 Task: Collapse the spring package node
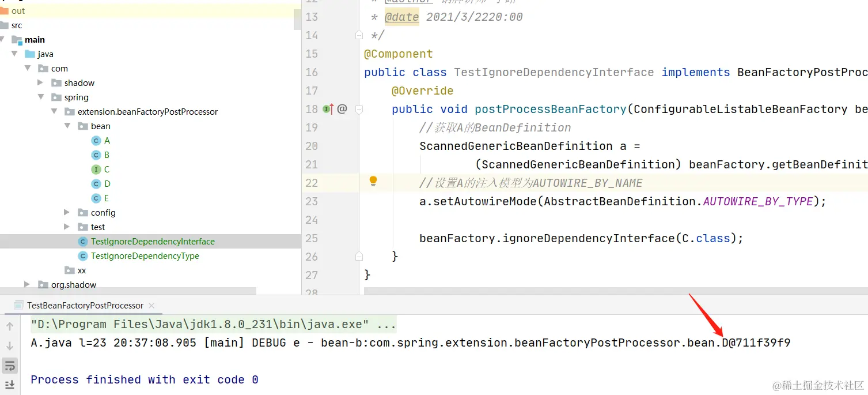[x=40, y=97]
